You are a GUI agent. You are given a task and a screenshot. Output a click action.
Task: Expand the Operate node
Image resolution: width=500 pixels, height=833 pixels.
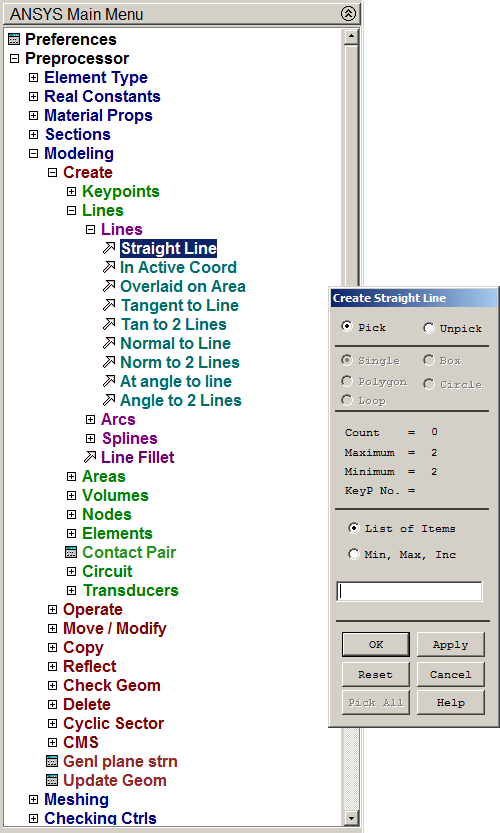[52, 609]
